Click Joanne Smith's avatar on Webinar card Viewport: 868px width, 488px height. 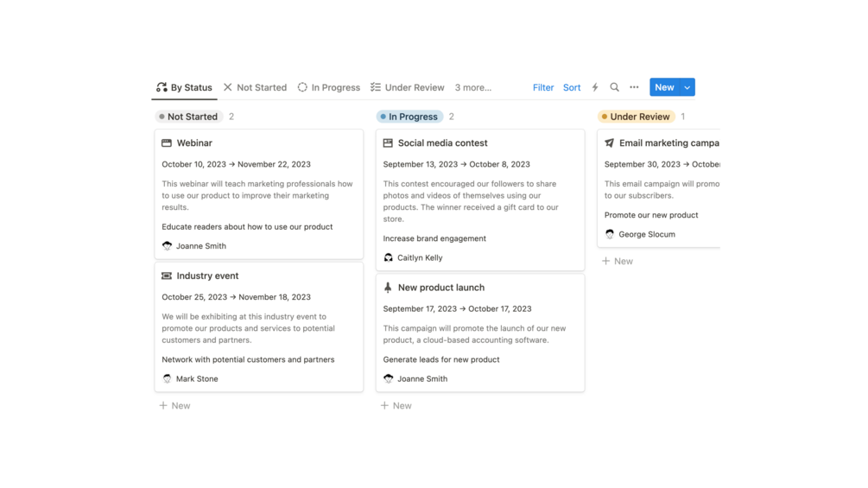click(168, 245)
